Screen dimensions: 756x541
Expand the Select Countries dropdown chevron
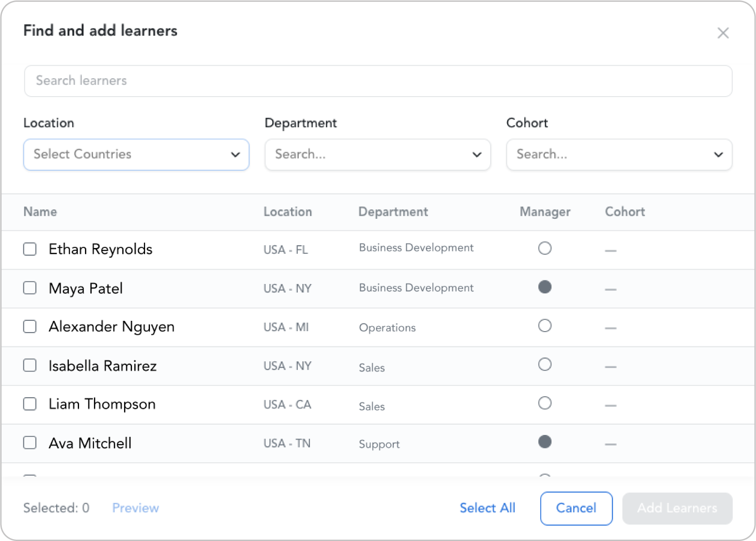(235, 155)
